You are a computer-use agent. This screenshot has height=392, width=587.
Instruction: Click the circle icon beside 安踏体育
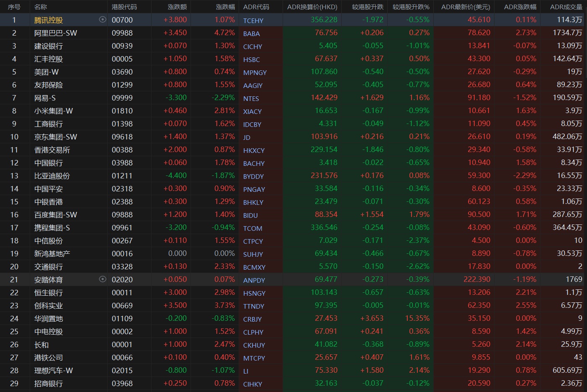pos(103,279)
